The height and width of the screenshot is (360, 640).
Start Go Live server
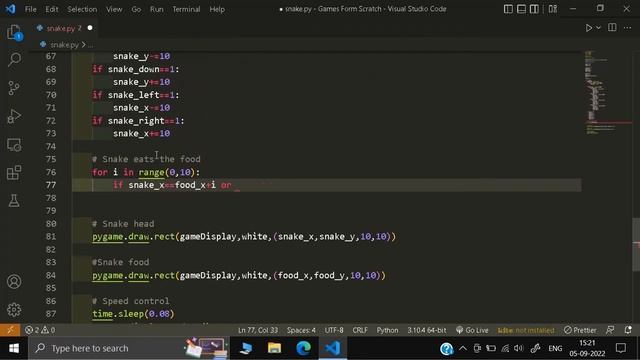pyautogui.click(x=472, y=330)
